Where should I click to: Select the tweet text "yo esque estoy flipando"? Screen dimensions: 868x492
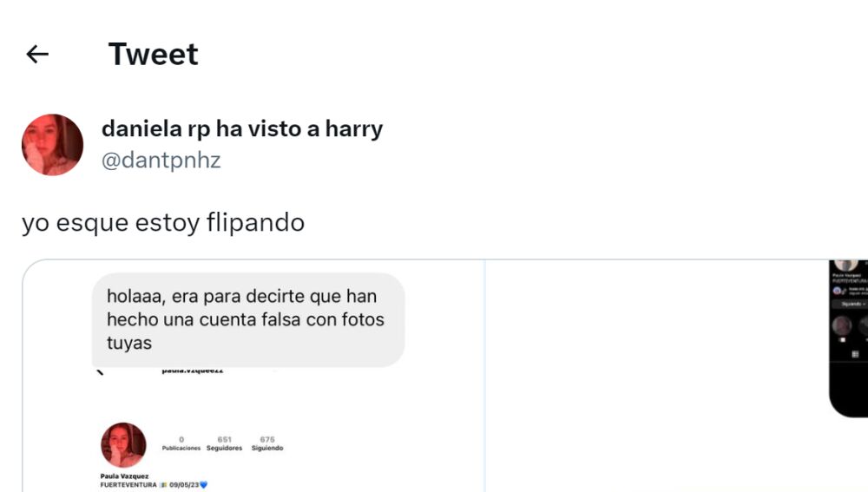[x=163, y=223]
